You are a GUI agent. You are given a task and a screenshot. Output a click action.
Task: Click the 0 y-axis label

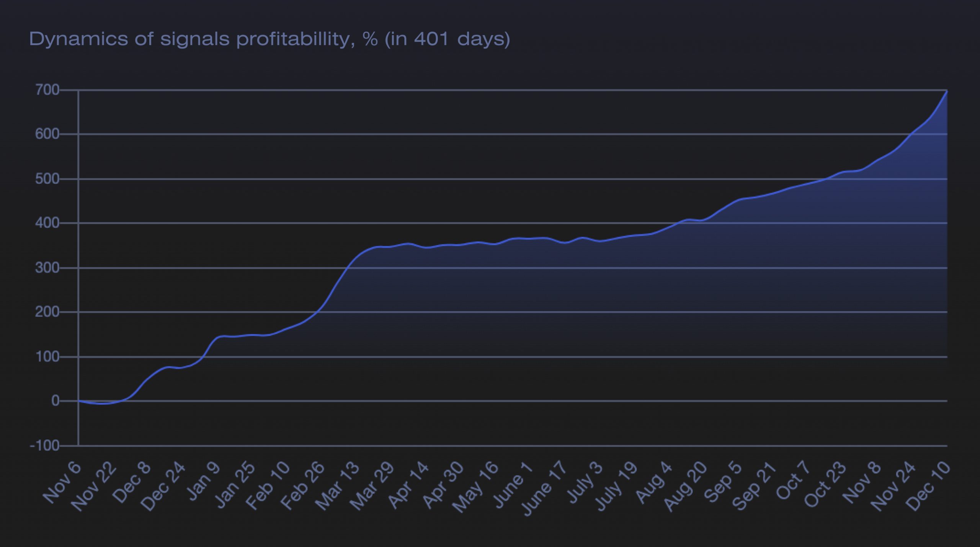pos(56,401)
